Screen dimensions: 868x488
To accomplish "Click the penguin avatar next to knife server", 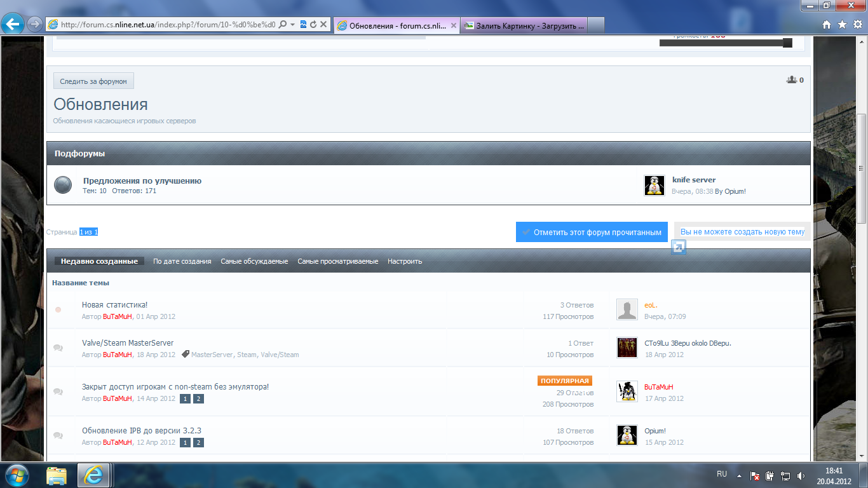I will point(654,186).
